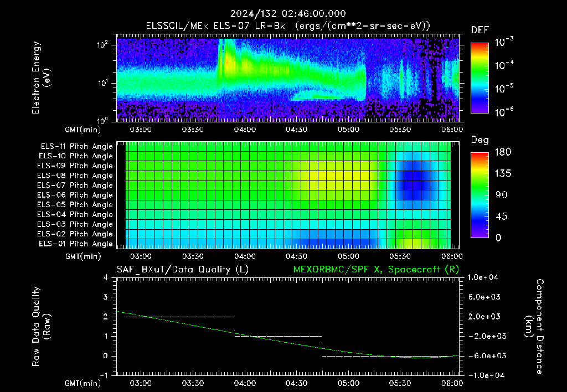567x392 pixels.
Task: Click the 4 tick on Raw Data Quality axis
Action: (x=106, y=277)
